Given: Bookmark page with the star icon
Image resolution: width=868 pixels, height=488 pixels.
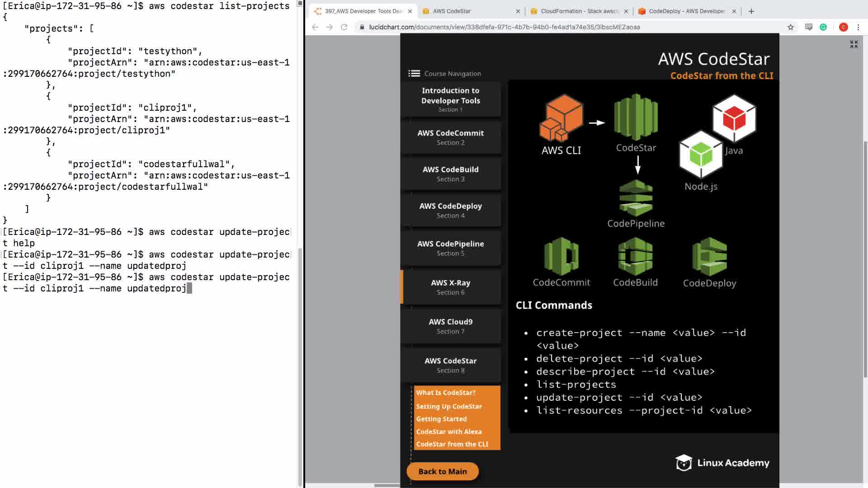Looking at the screenshot, I should tap(790, 27).
